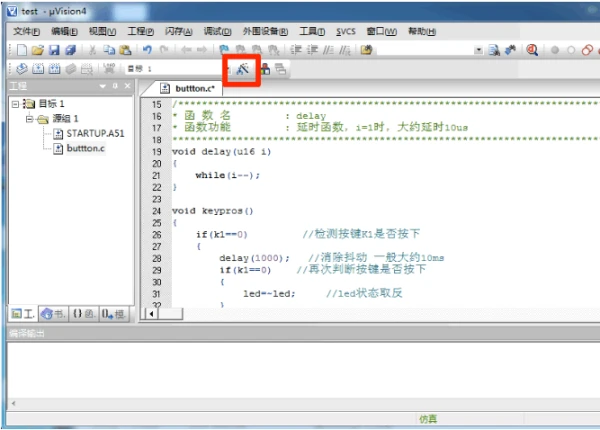The image size is (600, 430).
Task: Open the project panel's dropdown arrow
Action: pos(103,86)
